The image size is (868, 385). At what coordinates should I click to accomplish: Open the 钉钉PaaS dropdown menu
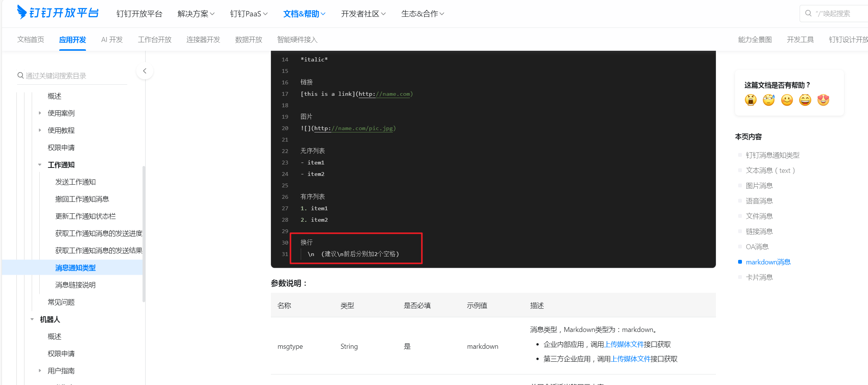coord(249,14)
